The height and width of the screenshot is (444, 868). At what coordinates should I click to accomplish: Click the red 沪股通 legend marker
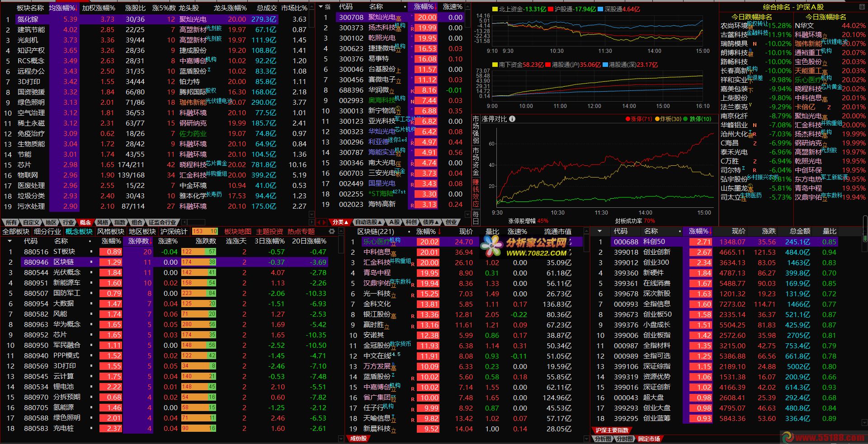click(x=551, y=9)
